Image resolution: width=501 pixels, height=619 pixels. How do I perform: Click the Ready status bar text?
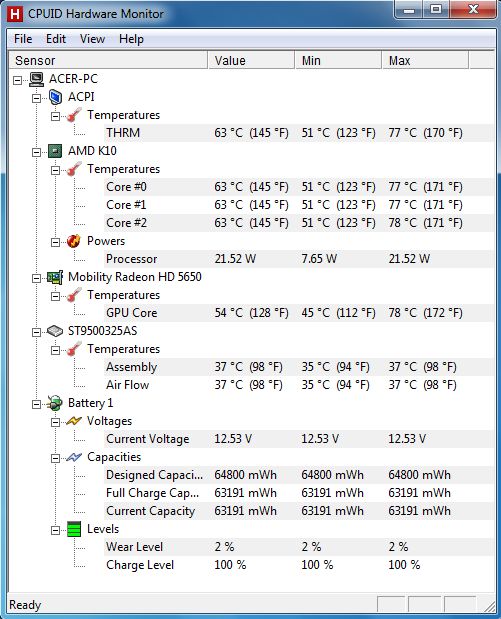(25, 605)
